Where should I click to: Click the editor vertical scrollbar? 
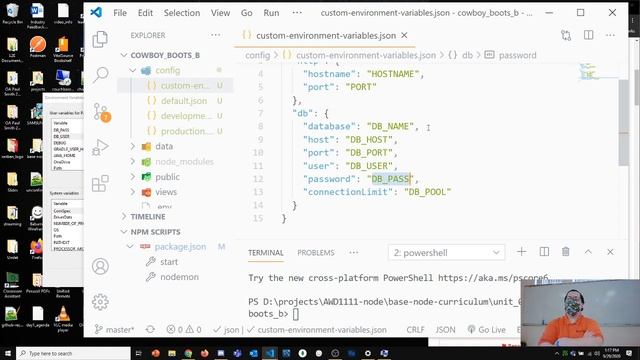(x=623, y=122)
